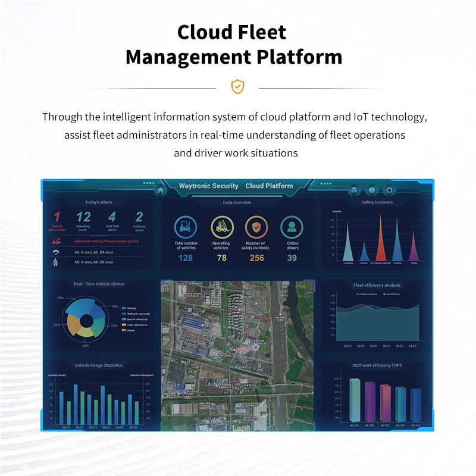This screenshot has height=476, width=476.
Task: Select the Speeding event count 12
Action: 83,217
